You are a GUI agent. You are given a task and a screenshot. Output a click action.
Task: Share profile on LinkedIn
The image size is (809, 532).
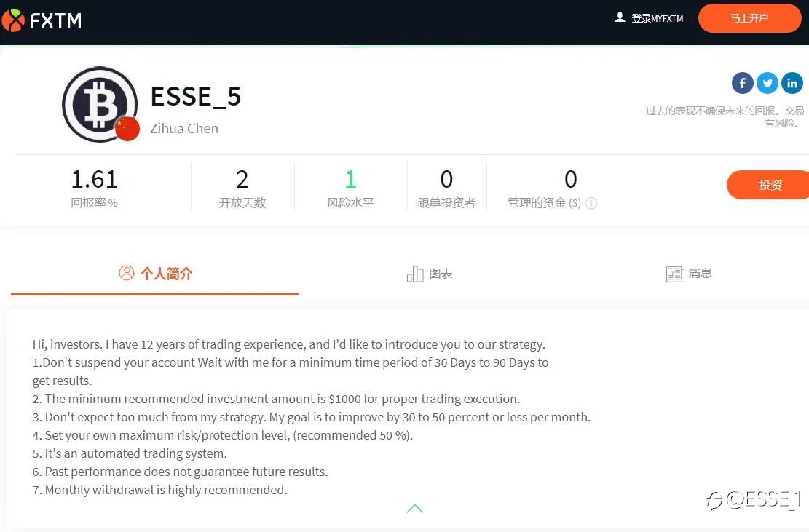pyautogui.click(x=792, y=83)
